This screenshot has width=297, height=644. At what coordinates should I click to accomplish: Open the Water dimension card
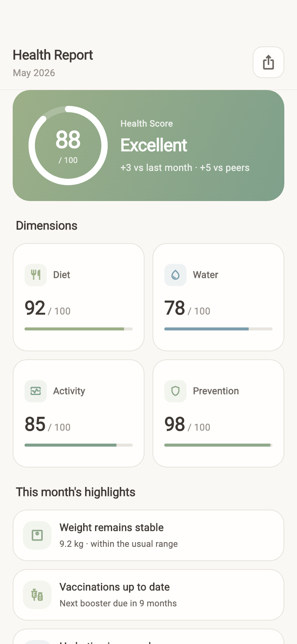tap(218, 297)
